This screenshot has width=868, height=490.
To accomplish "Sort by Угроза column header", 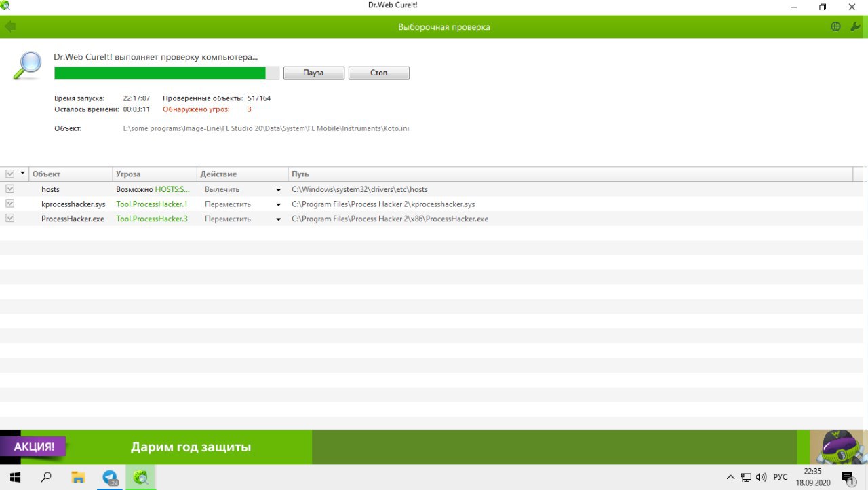I will tap(155, 174).
